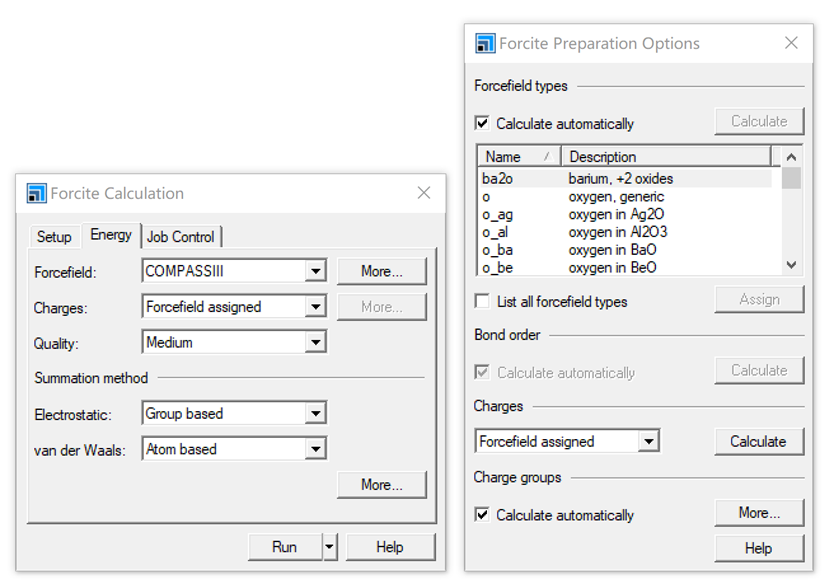Switch to the Setup tab

[54, 237]
